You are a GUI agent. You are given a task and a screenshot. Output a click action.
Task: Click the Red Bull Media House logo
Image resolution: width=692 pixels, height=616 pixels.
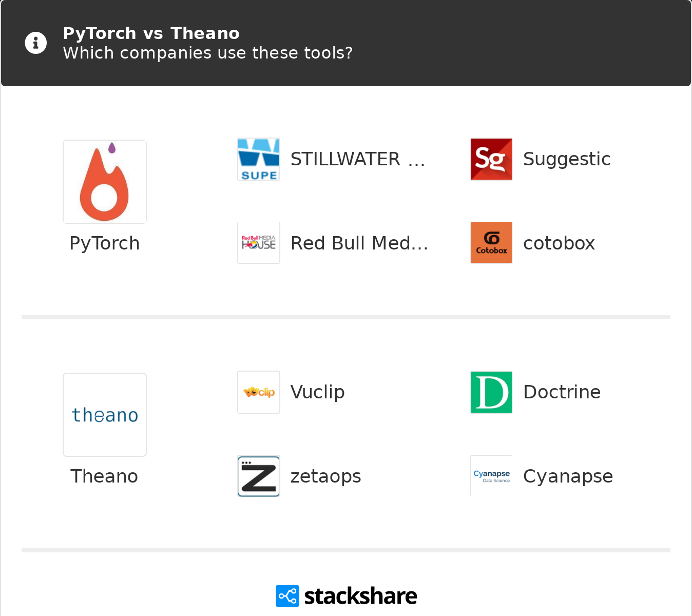pyautogui.click(x=259, y=243)
